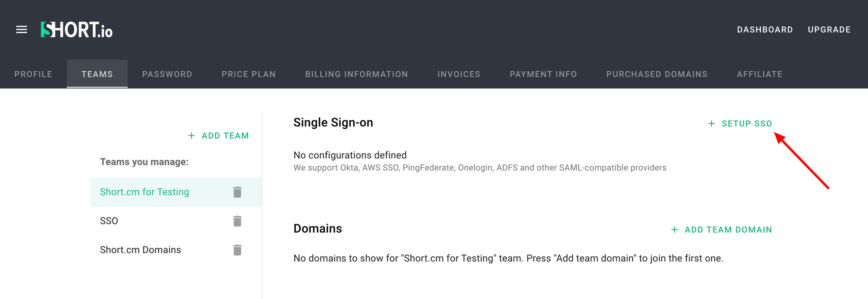Click the Short.io logo
The image size is (868, 299).
(77, 30)
